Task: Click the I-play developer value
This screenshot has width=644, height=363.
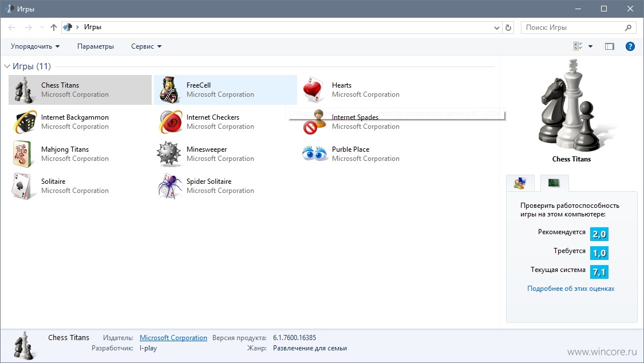Action: click(x=148, y=348)
